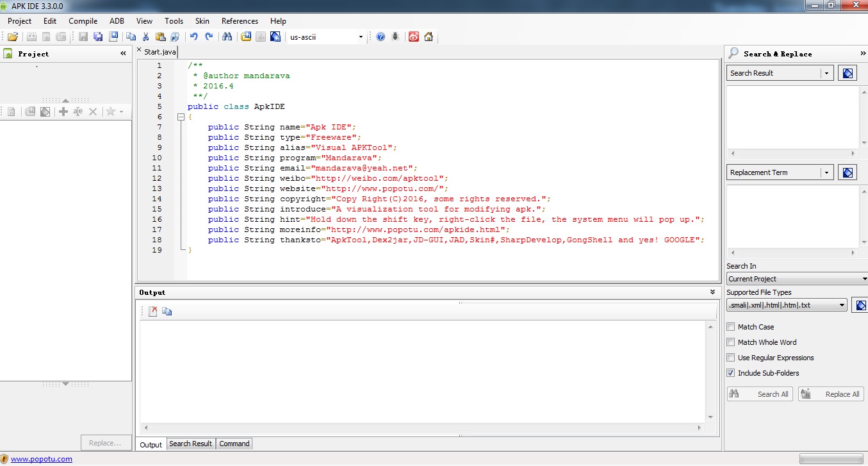Open the red Weibo icon
The width and height of the screenshot is (868, 466).
414,37
